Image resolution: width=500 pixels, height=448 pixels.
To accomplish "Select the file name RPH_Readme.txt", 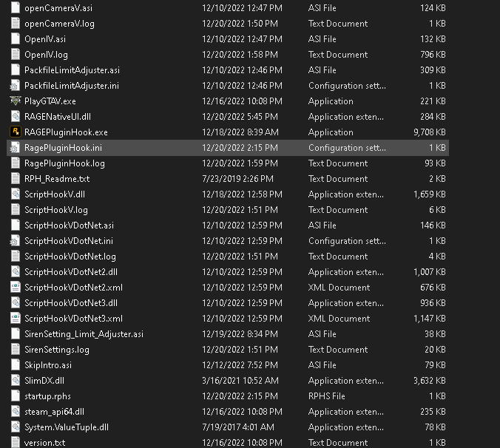I will [57, 179].
